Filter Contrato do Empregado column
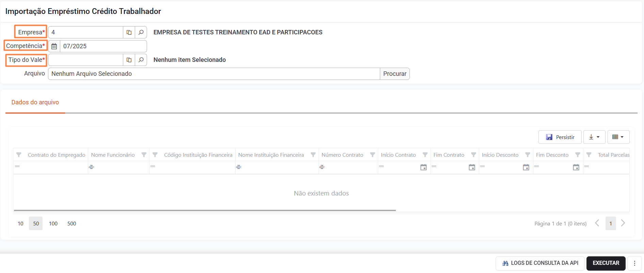 [19, 155]
